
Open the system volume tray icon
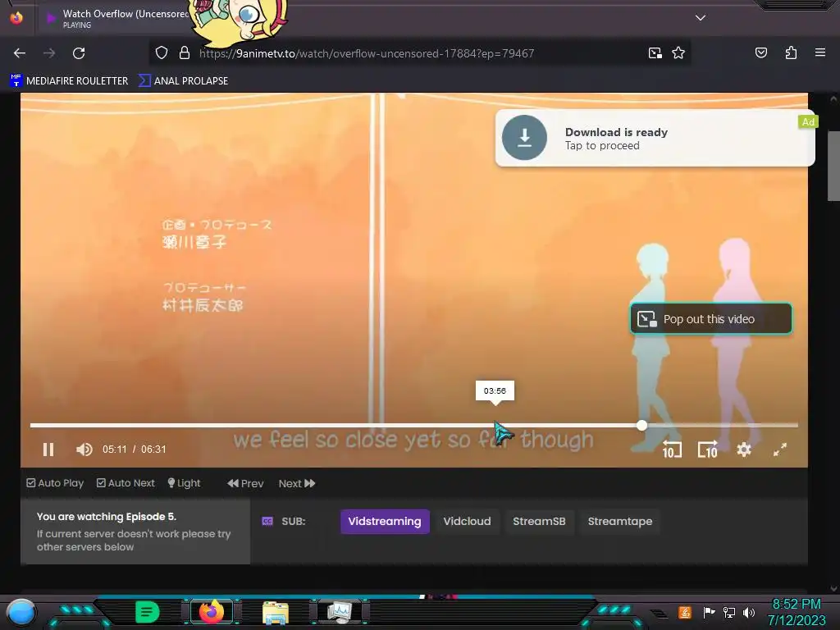tap(749, 612)
